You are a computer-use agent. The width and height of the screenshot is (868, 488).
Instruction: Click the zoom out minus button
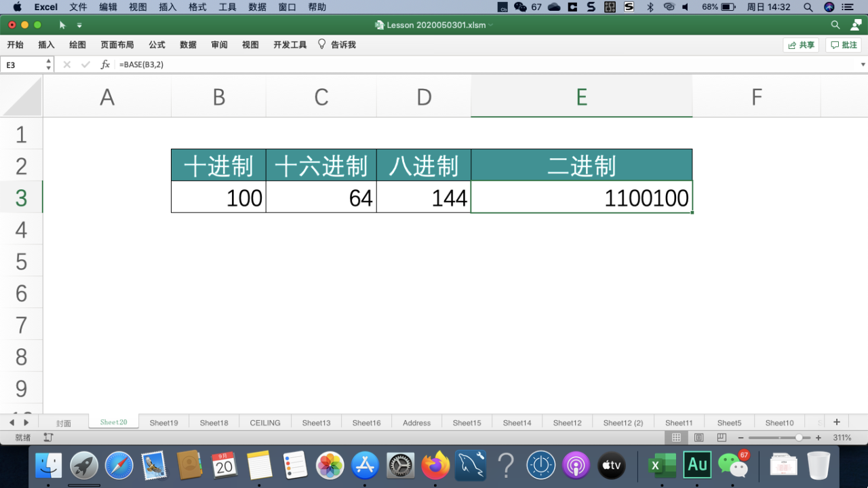[741, 438]
